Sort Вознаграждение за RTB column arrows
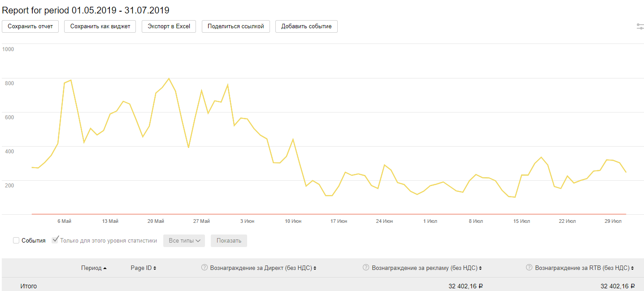 click(632, 268)
